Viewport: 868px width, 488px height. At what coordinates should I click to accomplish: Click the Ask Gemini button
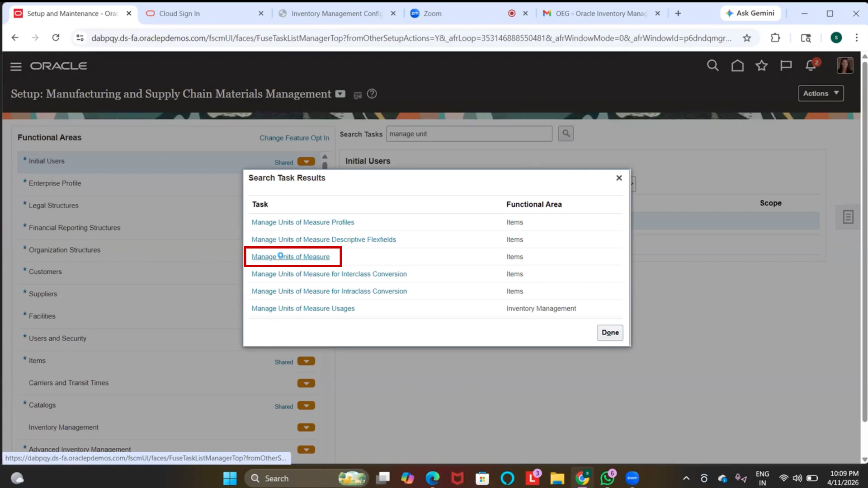[750, 14]
